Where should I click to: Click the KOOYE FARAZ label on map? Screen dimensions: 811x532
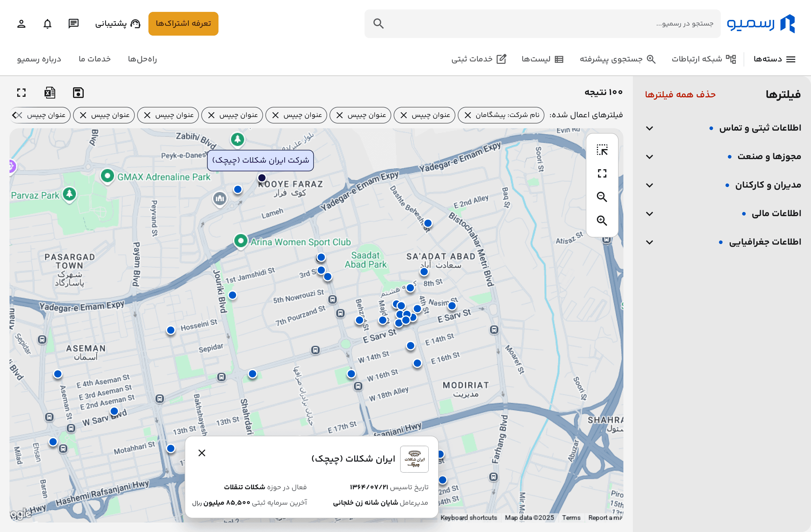click(290, 184)
